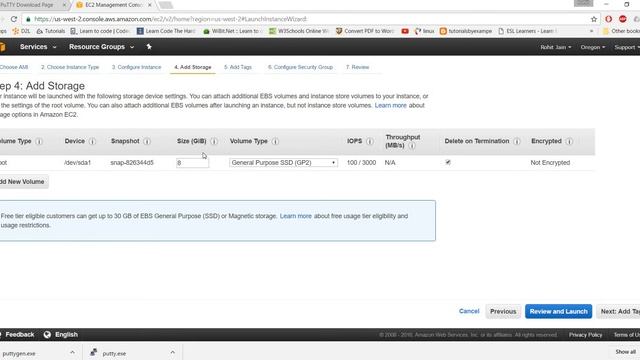Click the English language selector
This screenshot has width=640, height=360.
(66, 335)
